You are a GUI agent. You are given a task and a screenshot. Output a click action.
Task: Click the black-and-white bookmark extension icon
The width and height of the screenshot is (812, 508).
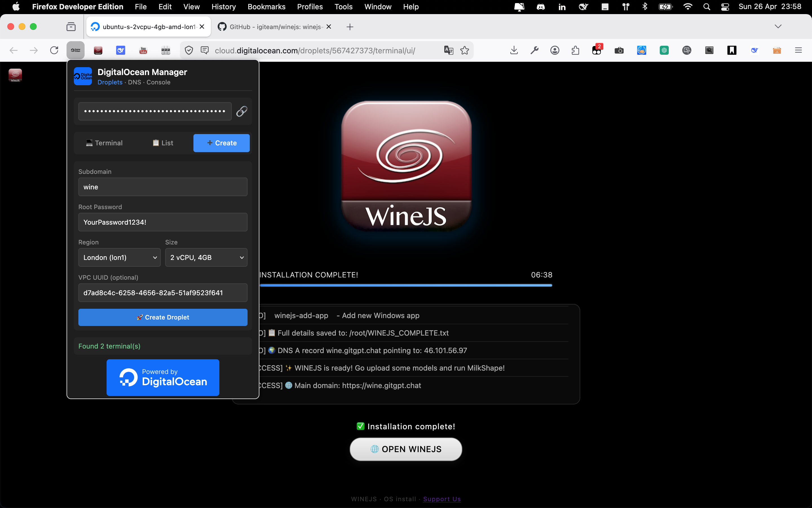click(x=731, y=51)
